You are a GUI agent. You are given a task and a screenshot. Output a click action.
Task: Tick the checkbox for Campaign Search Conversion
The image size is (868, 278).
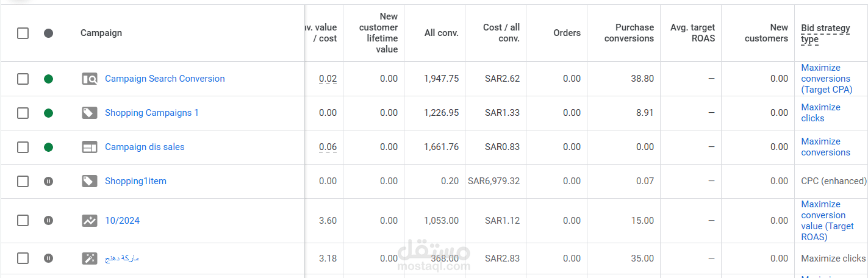point(23,79)
